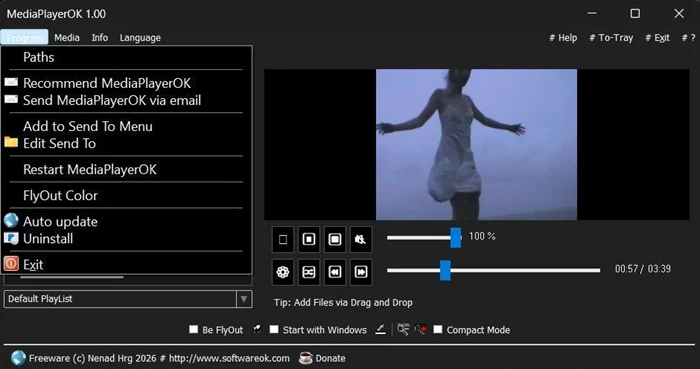Open the Info menu
Image resolution: width=700 pixels, height=369 pixels.
point(100,37)
